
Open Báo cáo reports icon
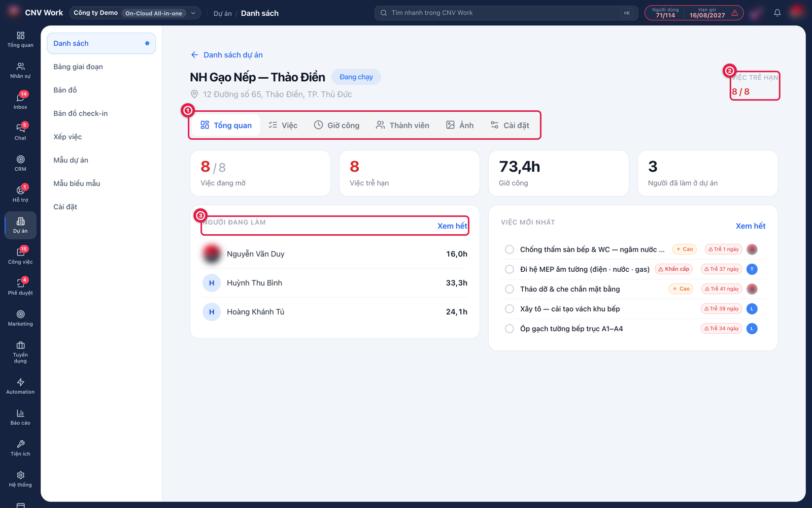tap(20, 418)
